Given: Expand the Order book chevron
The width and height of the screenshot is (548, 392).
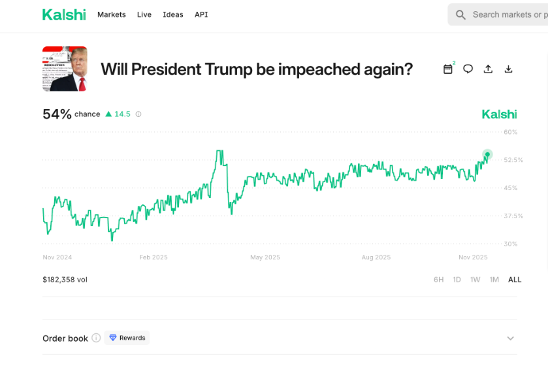Looking at the screenshot, I should click(511, 338).
